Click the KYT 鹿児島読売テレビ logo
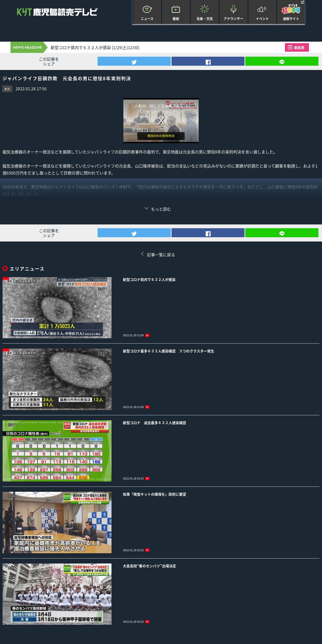This screenshot has width=322, height=644. pyautogui.click(x=57, y=12)
